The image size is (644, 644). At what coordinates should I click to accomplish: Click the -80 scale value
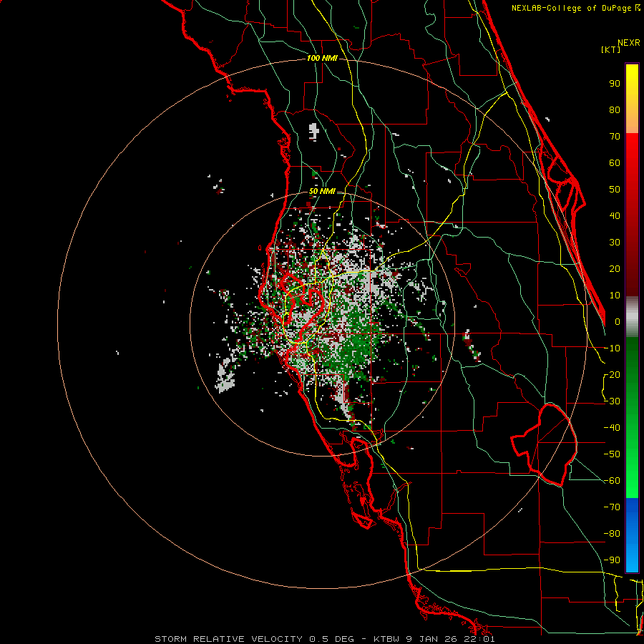(x=612, y=534)
